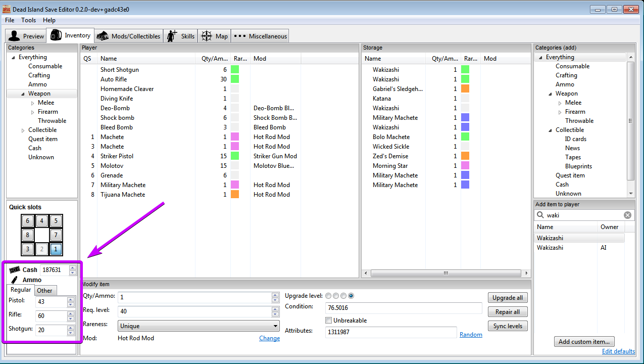Choose the first Upgrade level radio

click(x=329, y=296)
